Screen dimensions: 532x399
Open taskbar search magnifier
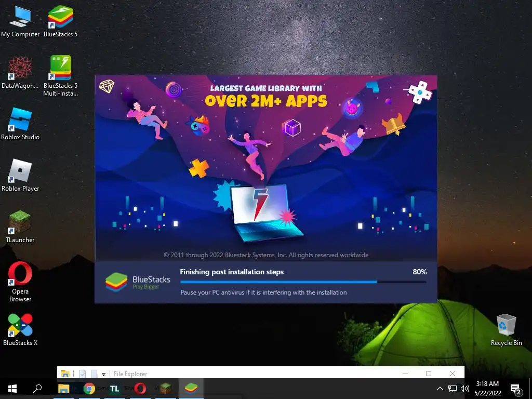[37, 389]
